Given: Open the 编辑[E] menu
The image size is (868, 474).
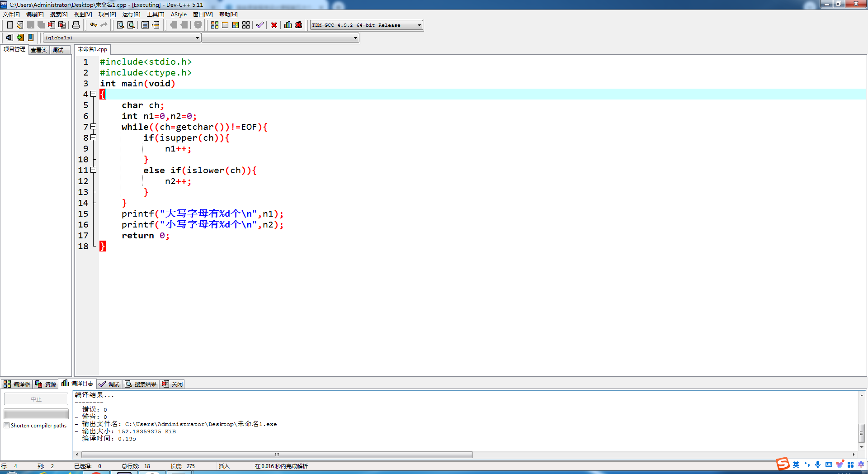Looking at the screenshot, I should 35,14.
